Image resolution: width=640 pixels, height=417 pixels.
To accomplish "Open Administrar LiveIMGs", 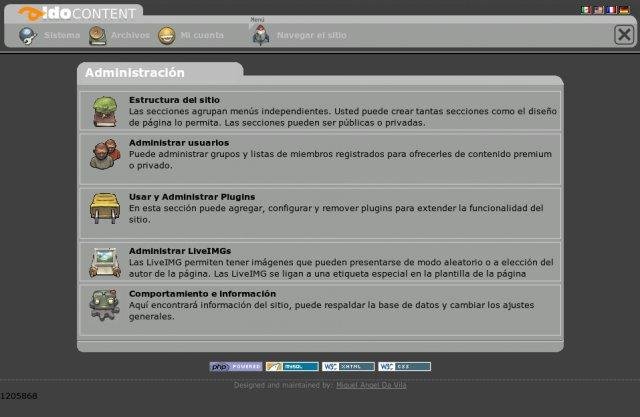I will pyautogui.click(x=180, y=251).
